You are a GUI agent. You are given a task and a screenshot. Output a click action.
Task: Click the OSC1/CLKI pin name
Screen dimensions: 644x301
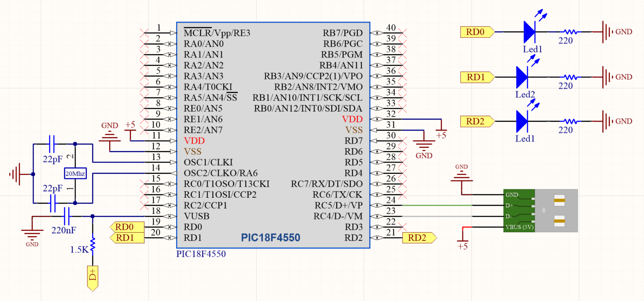[x=208, y=162]
